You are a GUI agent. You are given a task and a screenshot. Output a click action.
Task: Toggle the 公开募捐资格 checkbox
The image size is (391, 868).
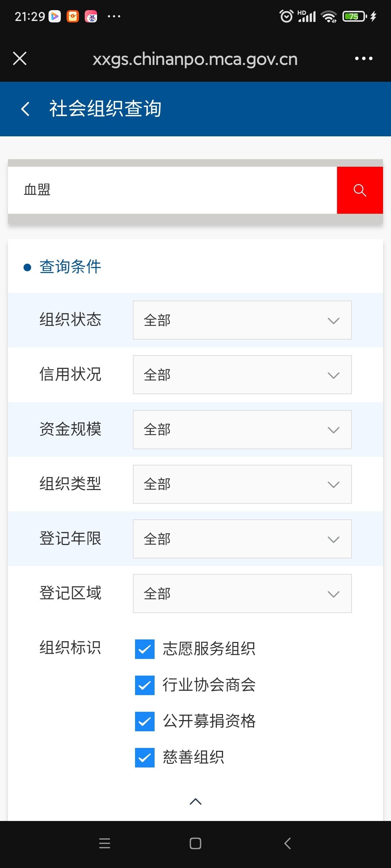click(145, 721)
